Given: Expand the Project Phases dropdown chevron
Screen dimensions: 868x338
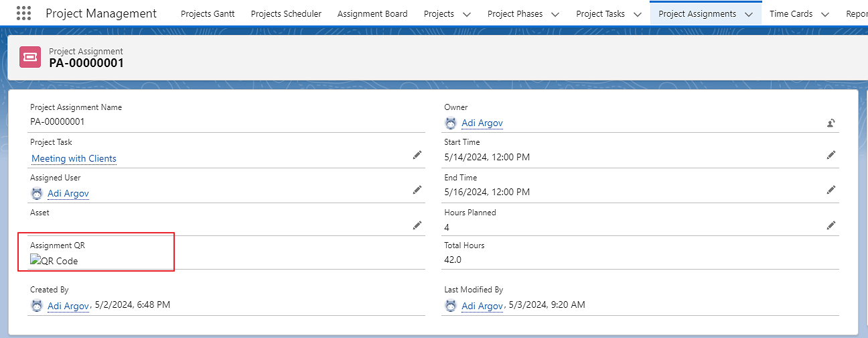Looking at the screenshot, I should [x=555, y=14].
